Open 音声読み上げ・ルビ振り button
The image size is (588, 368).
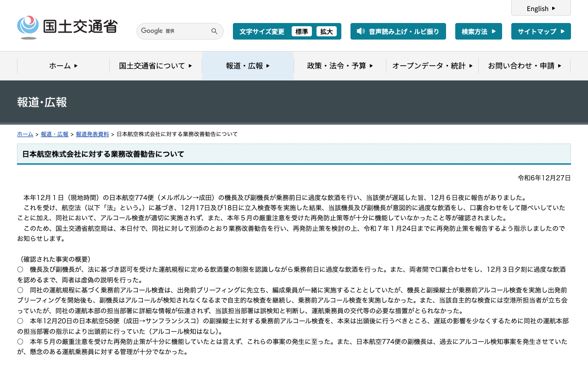coord(398,31)
